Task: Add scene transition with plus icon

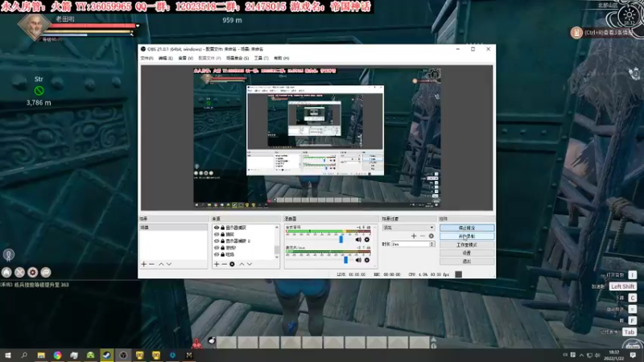Action: coord(414,236)
